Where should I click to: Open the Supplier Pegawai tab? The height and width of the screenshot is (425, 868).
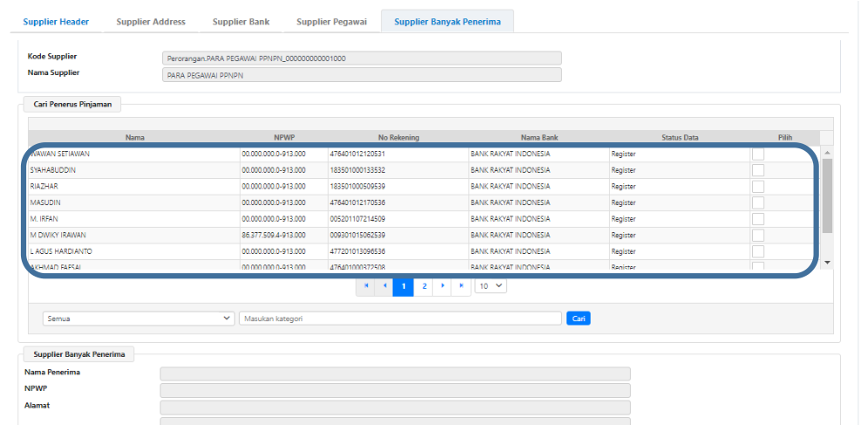[x=333, y=22]
